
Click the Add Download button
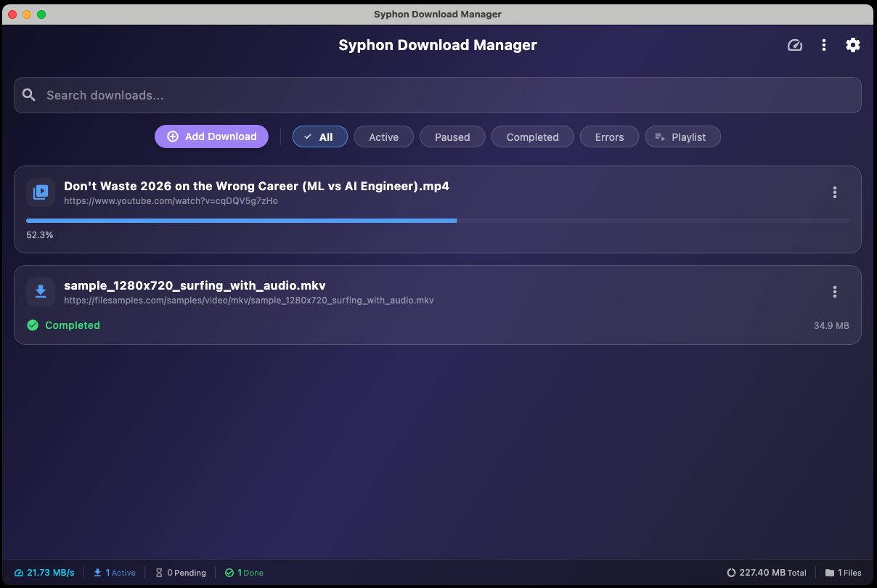(211, 136)
